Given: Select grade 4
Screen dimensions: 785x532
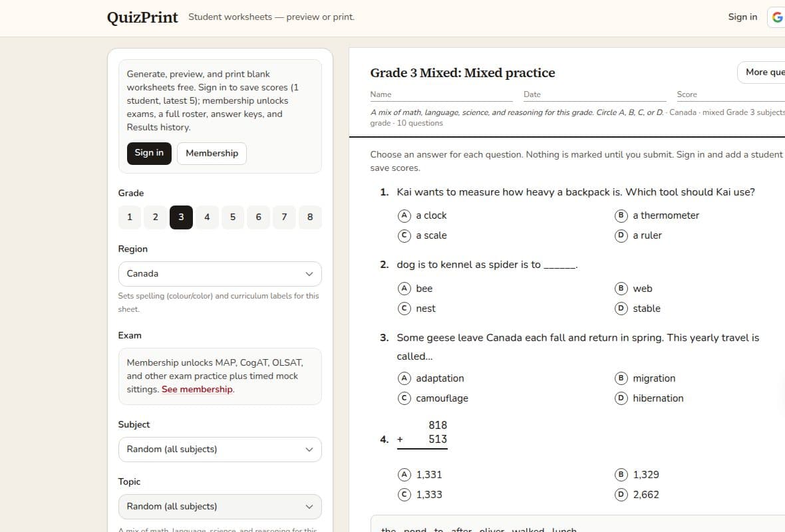Looking at the screenshot, I should point(207,217).
